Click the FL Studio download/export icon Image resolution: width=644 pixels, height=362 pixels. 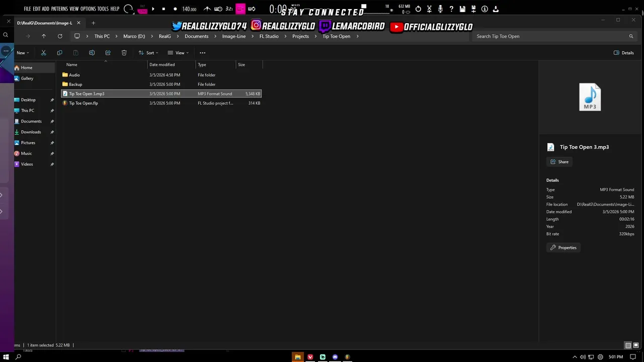[x=496, y=9]
